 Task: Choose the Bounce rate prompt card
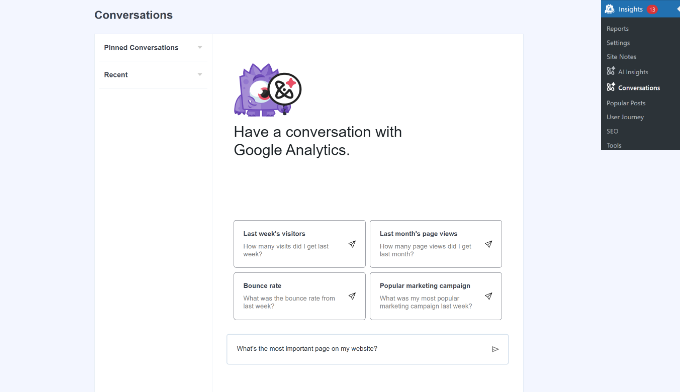299,296
